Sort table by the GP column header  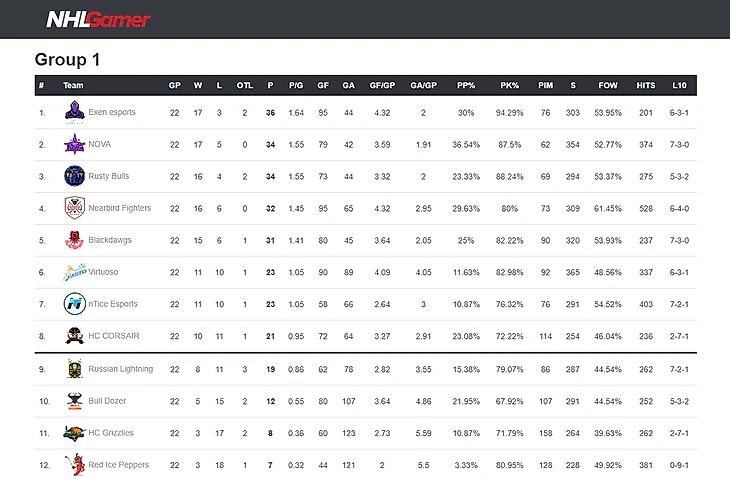174,86
